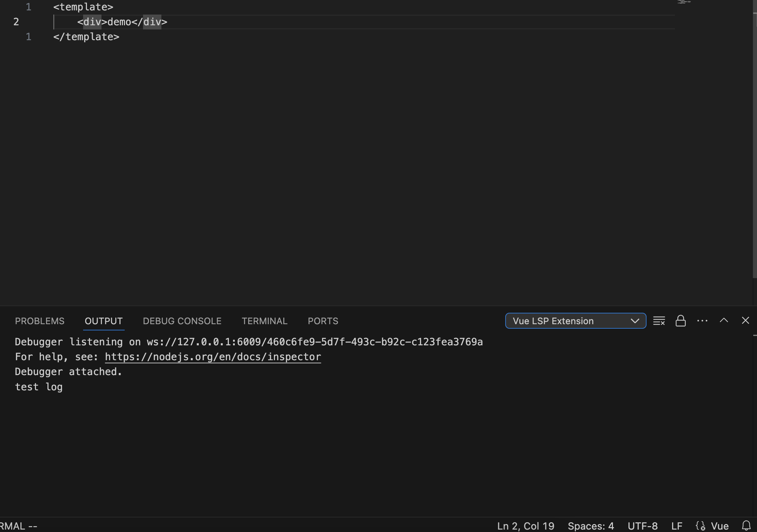Change end of line sequence LF
Image resolution: width=757 pixels, height=532 pixels.
click(677, 526)
